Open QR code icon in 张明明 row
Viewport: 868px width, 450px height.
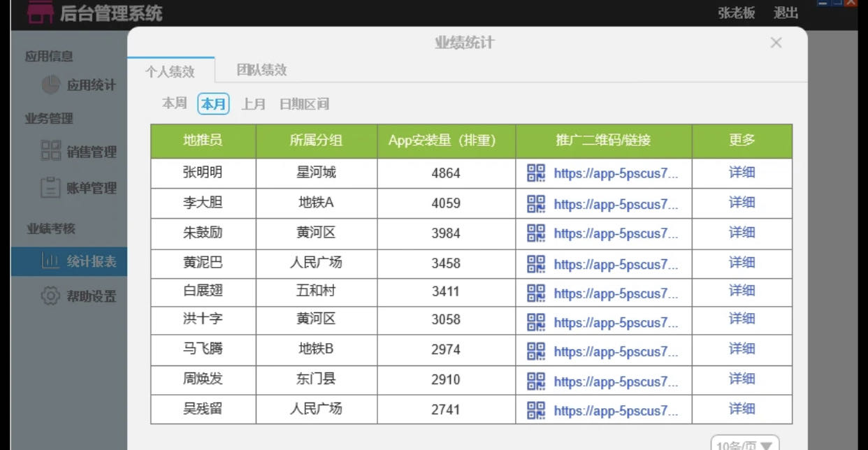coord(536,173)
